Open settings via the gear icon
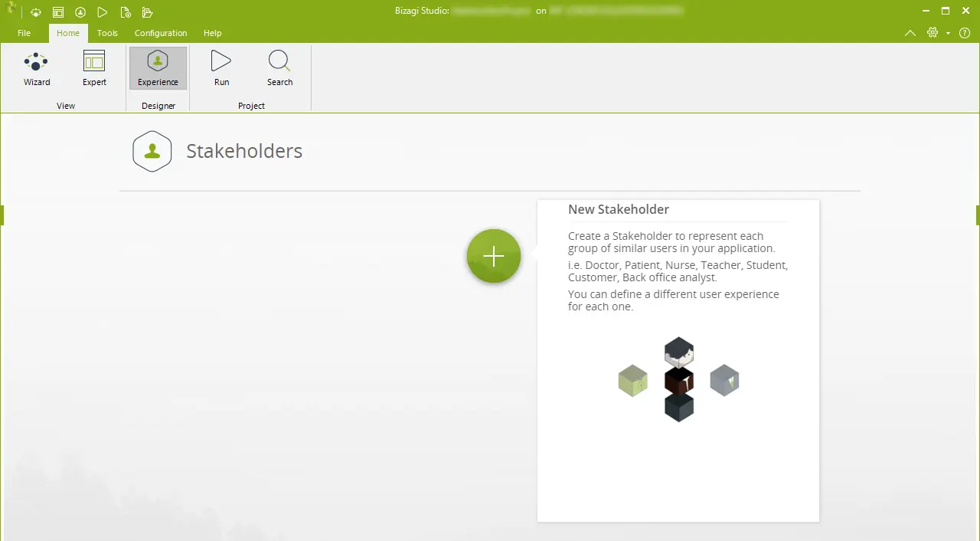Viewport: 980px width, 541px height. point(933,33)
